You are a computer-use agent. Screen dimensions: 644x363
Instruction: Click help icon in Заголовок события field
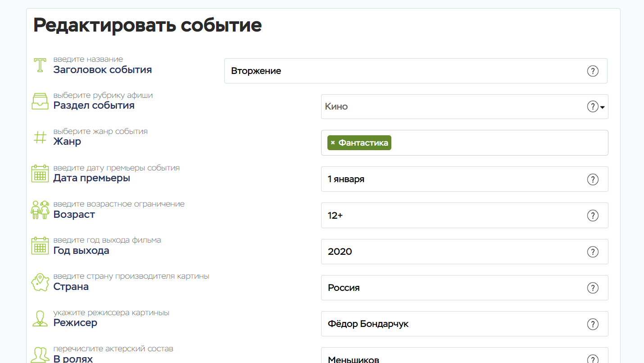[x=593, y=71]
